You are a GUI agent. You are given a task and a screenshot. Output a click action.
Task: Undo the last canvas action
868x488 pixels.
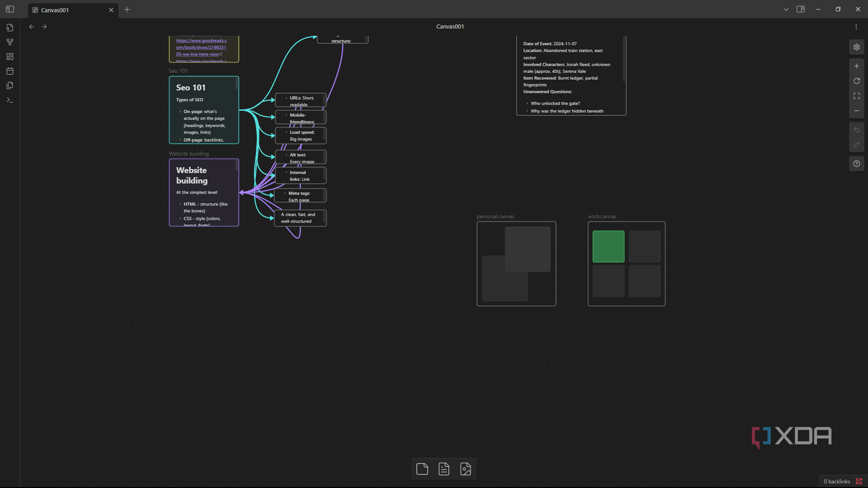(x=857, y=130)
